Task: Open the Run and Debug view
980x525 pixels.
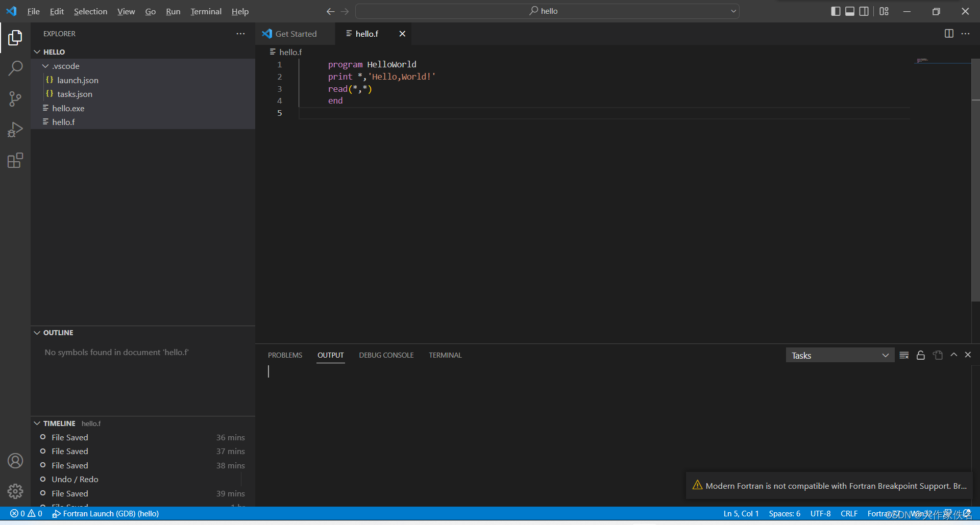Action: pos(15,130)
